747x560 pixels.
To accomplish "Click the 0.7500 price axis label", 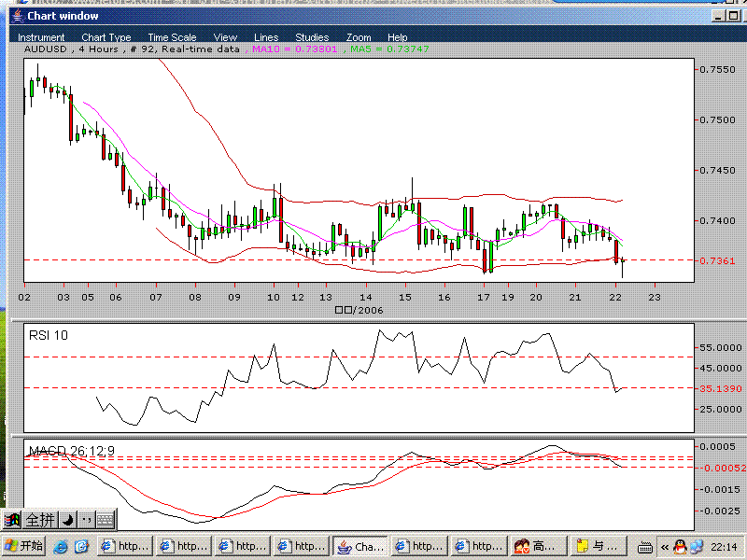I will [717, 120].
